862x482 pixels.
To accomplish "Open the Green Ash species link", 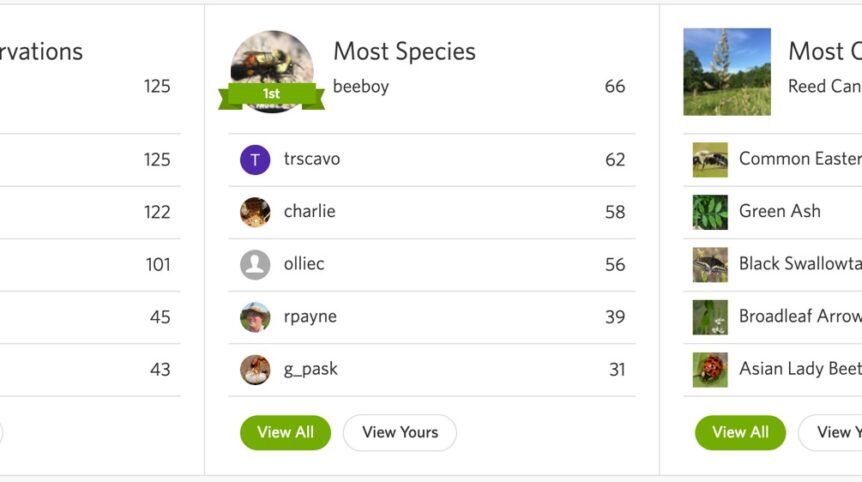I will pos(780,211).
